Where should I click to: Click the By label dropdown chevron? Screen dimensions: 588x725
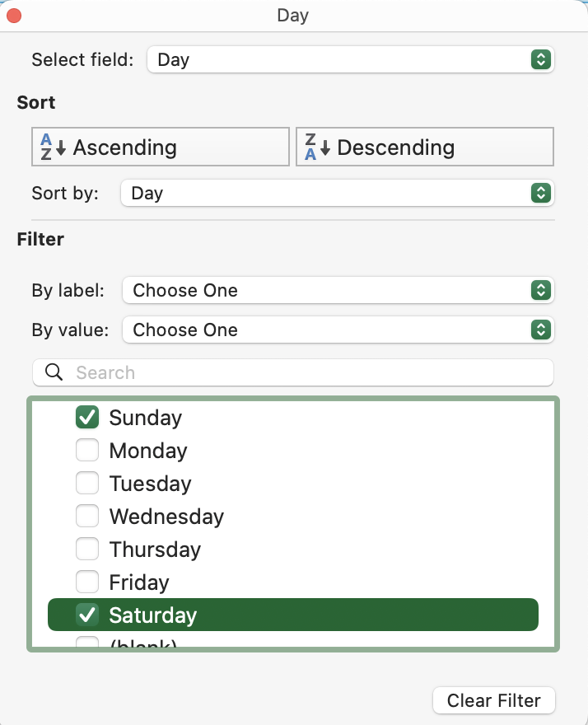[540, 290]
